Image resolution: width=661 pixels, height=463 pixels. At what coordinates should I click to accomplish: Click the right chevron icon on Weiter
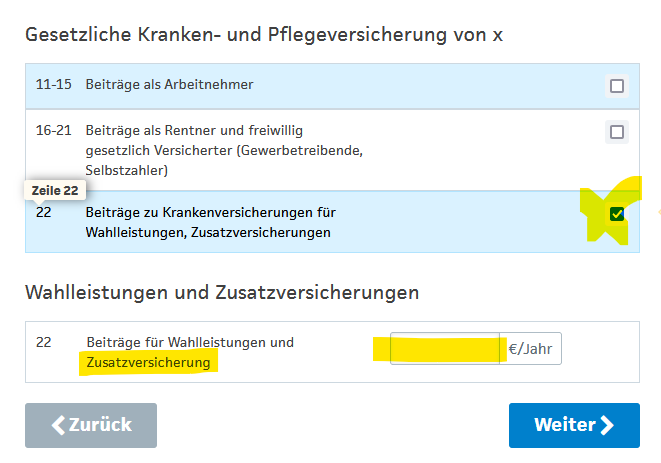click(x=607, y=425)
